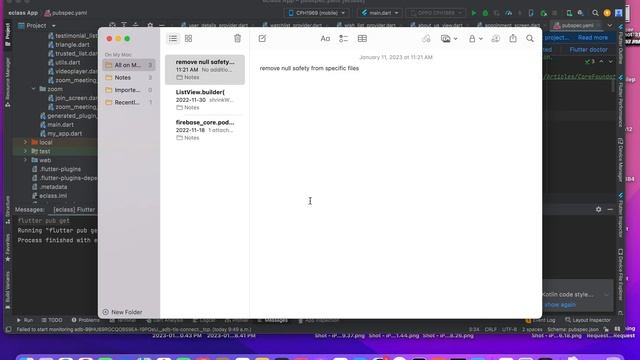Open the ListView.builder( note
640x360 pixels.
click(205, 100)
